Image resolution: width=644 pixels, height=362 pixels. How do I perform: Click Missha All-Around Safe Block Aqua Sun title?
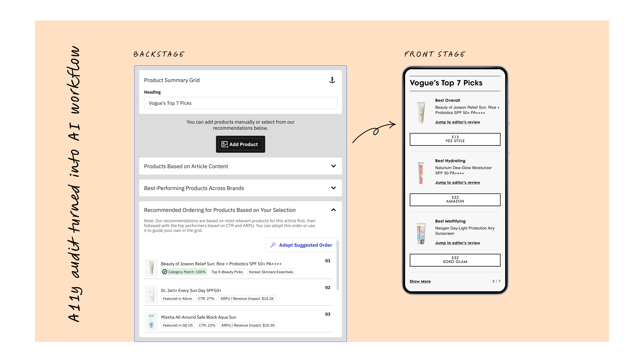coord(198,317)
